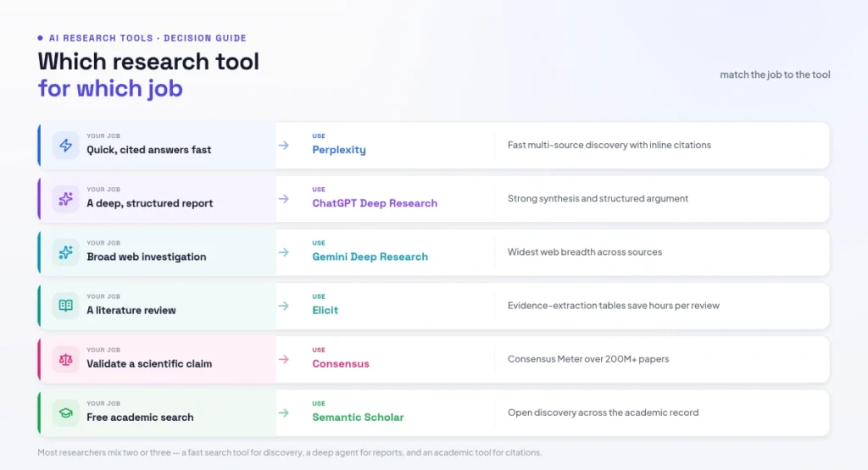This screenshot has height=470, width=868.
Task: Open the Consensus tool name
Action: tap(341, 364)
